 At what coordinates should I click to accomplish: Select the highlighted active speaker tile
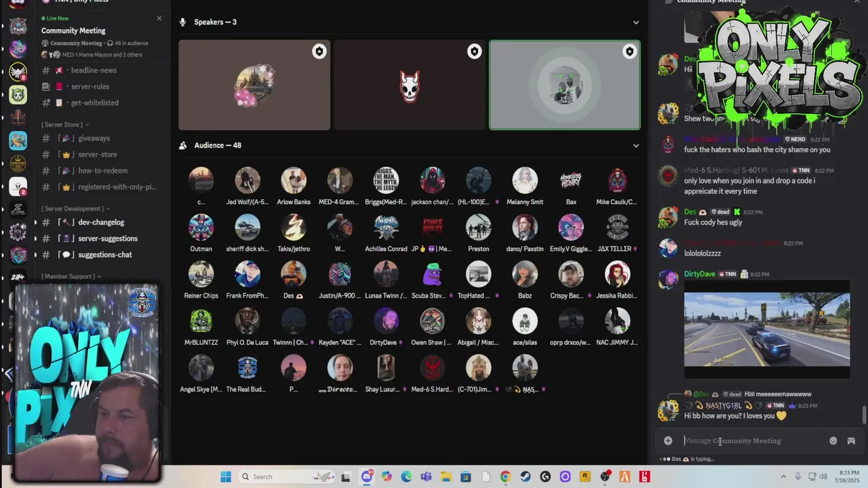tap(565, 85)
